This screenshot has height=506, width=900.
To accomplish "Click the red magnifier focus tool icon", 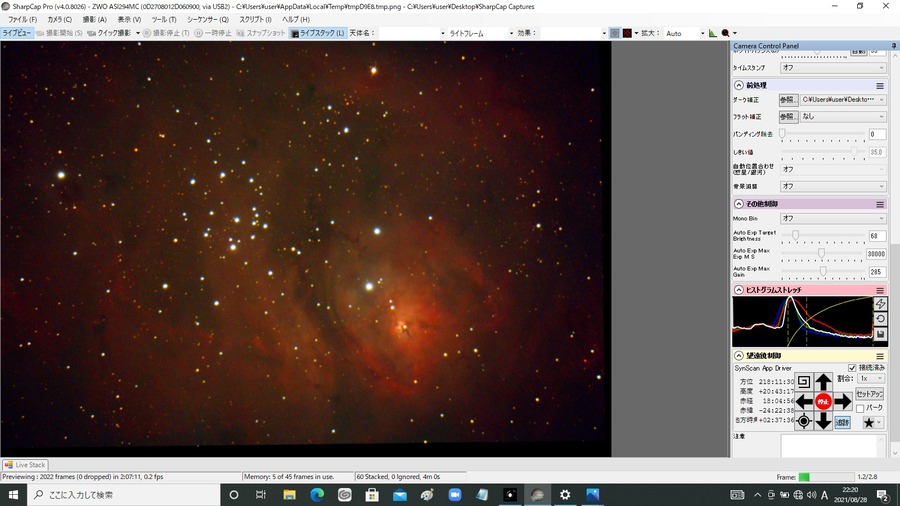I will pos(726,33).
